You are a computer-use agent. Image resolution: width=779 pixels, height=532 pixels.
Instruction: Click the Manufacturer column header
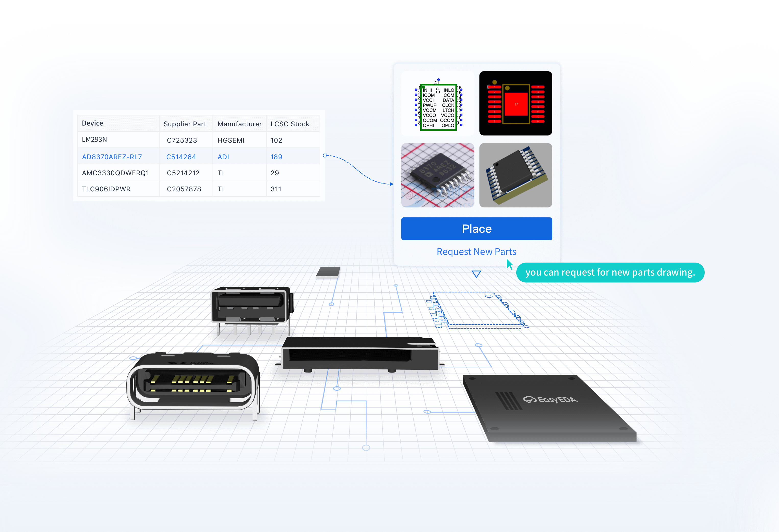pos(239,124)
